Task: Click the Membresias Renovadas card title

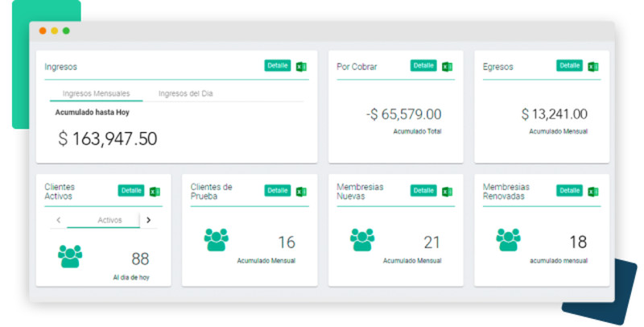Action: [x=506, y=192]
